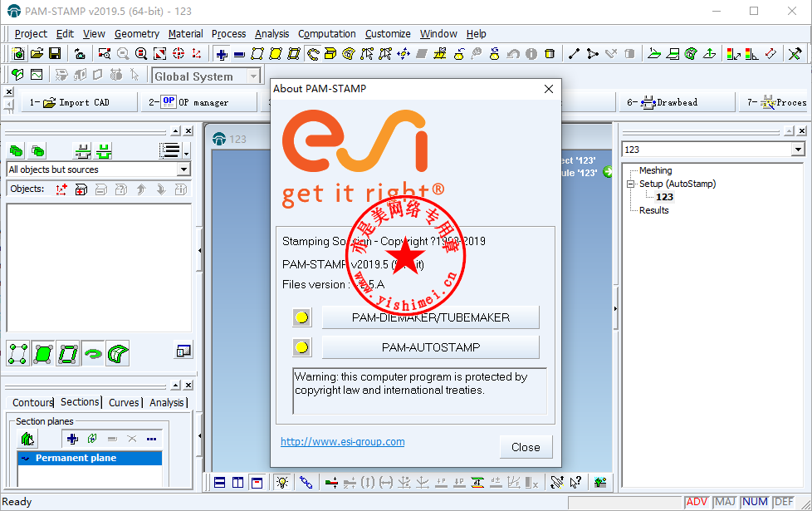Click the PAM-DIEMAKER/TUBEMAKER button
This screenshot has height=511, width=812.
[x=430, y=317]
